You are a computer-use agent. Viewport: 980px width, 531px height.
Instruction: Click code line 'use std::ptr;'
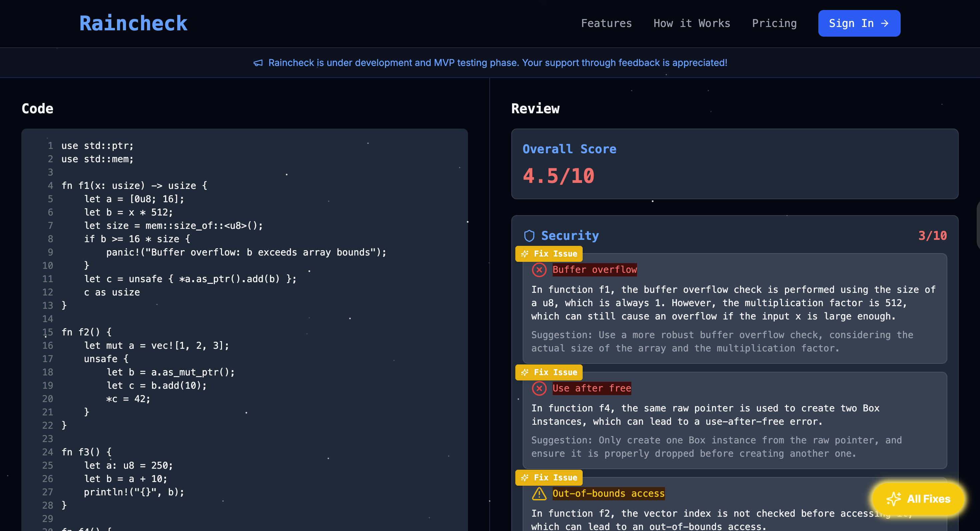[97, 146]
